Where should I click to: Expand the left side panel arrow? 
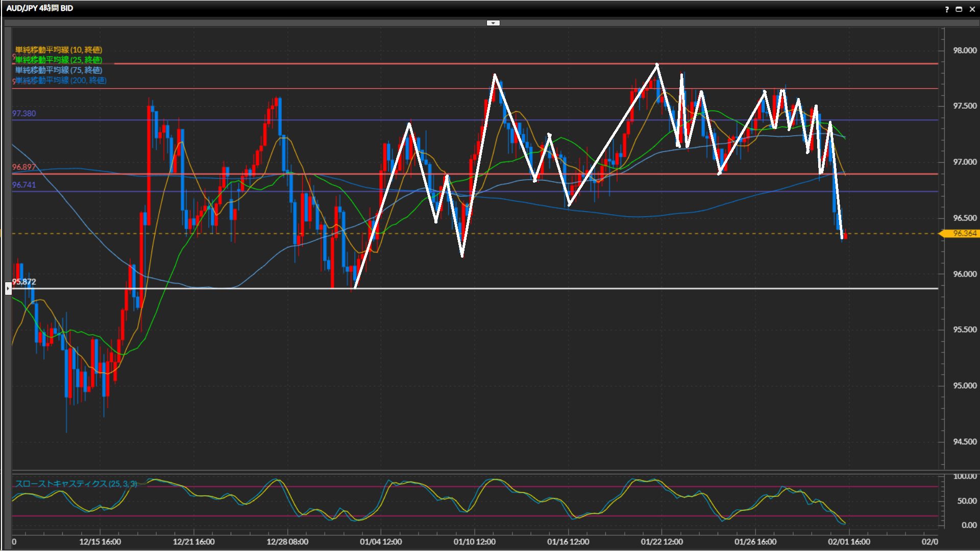pyautogui.click(x=8, y=289)
